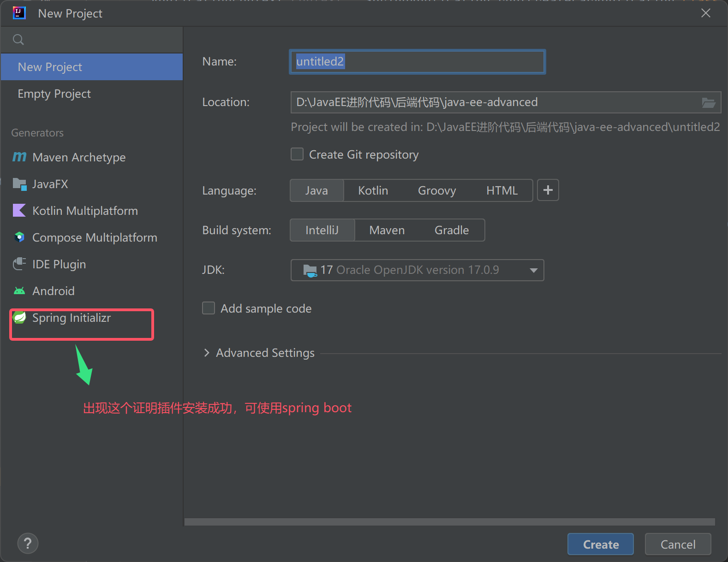
Task: Click 'Project will be created in' hint
Action: click(505, 127)
